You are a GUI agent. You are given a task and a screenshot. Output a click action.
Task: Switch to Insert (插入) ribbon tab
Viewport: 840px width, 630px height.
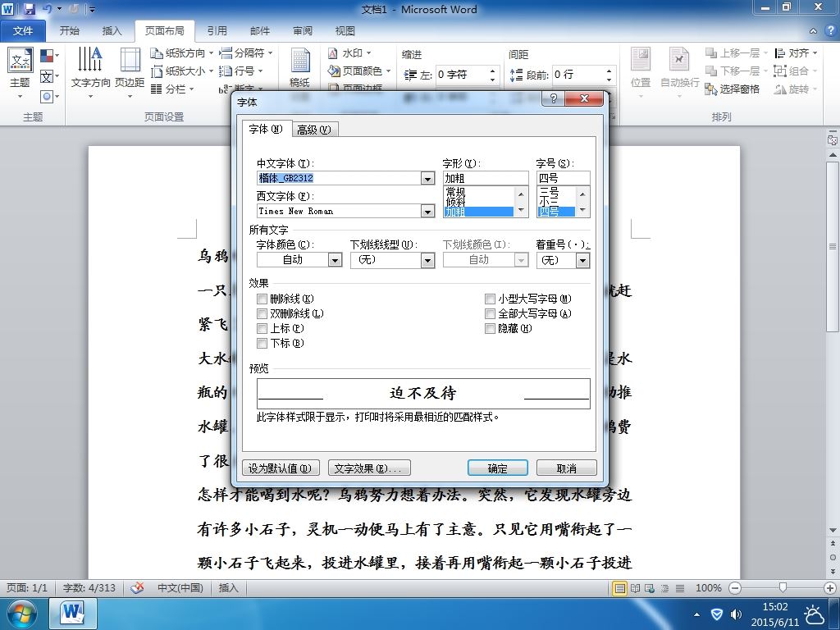(x=112, y=30)
